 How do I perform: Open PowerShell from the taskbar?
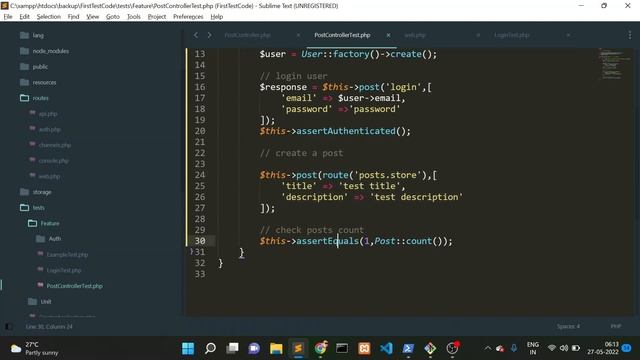click(408, 348)
